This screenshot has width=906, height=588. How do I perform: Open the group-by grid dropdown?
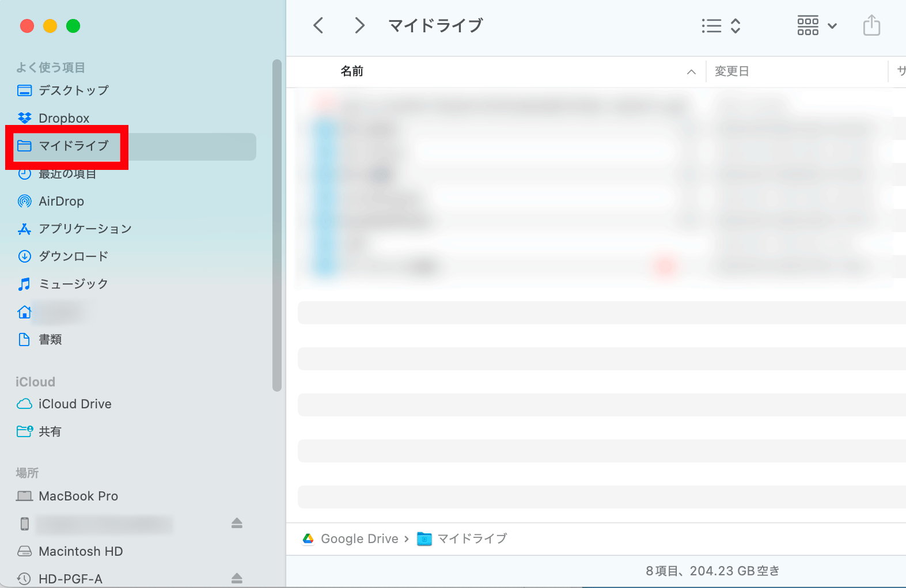click(x=817, y=26)
